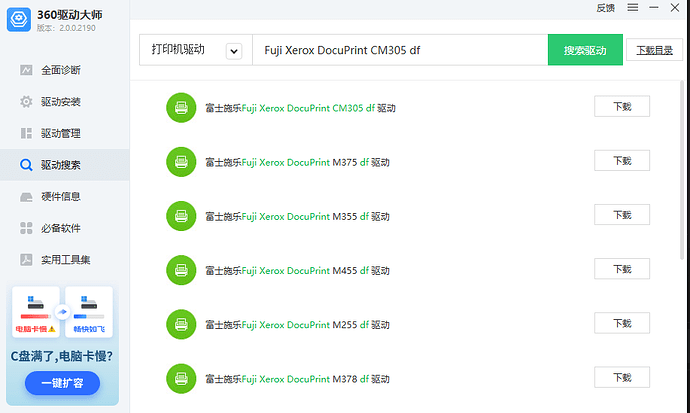Image resolution: width=690 pixels, height=413 pixels.
Task: Download the DocuPrint M455 df driver
Action: tap(622, 269)
